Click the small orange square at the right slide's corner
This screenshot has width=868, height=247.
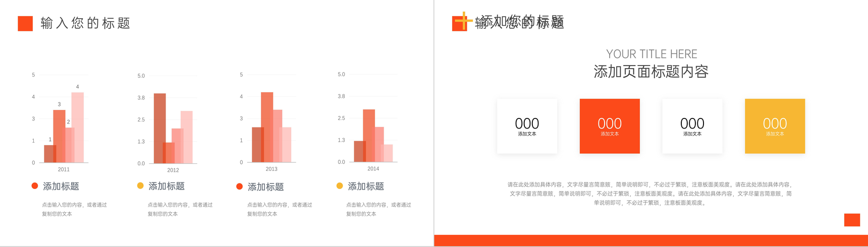click(x=852, y=220)
